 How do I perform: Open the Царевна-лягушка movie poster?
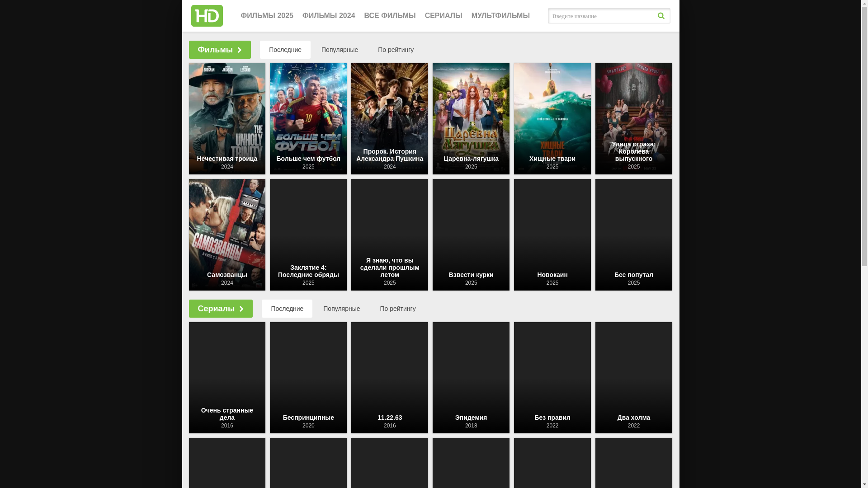471,119
